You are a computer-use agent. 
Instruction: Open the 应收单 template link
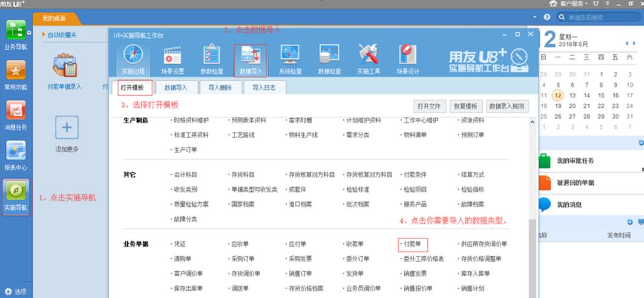[x=240, y=244]
